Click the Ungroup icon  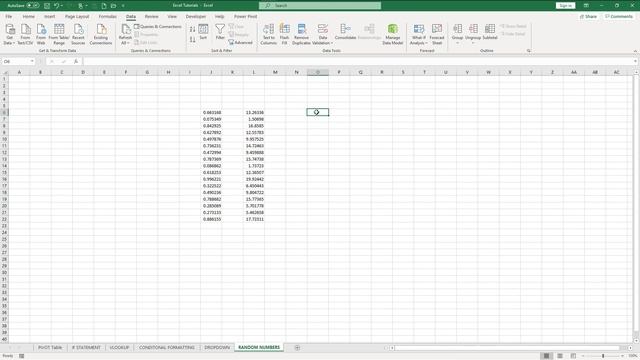tap(473, 29)
